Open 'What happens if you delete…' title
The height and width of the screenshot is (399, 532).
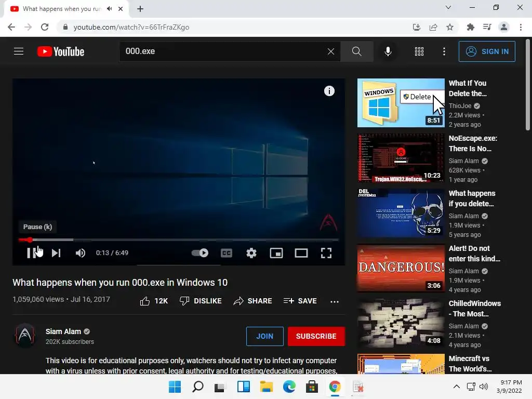[472, 198]
